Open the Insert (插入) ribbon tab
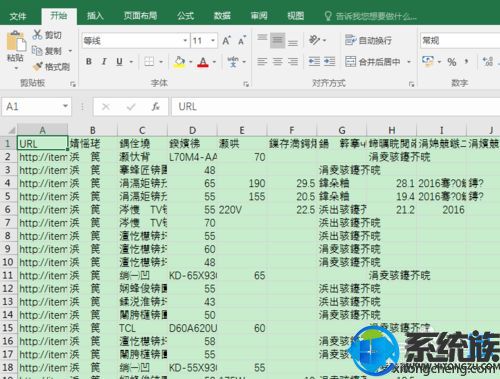This screenshot has width=500, height=379. click(95, 16)
